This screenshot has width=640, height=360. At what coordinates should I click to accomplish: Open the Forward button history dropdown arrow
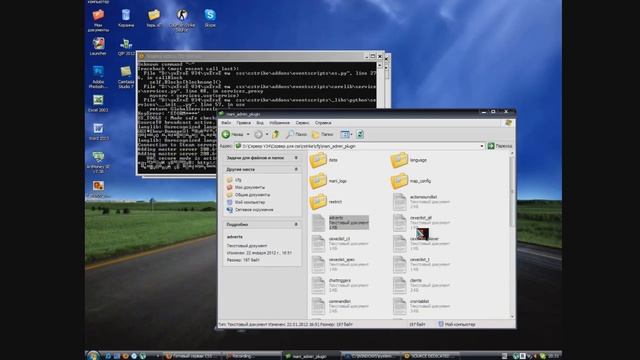pos(267,134)
